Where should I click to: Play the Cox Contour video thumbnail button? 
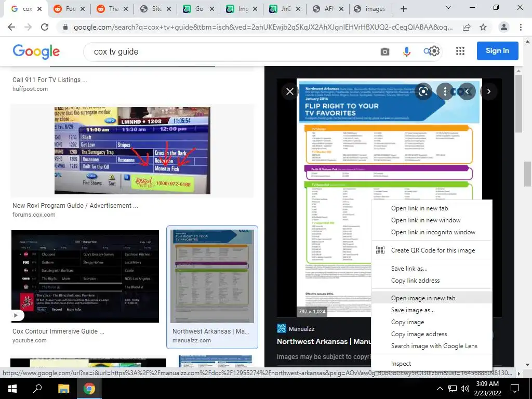[16, 315]
